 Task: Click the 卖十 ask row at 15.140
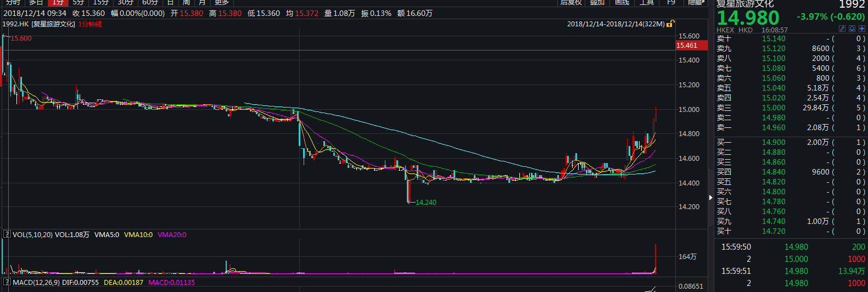point(791,38)
